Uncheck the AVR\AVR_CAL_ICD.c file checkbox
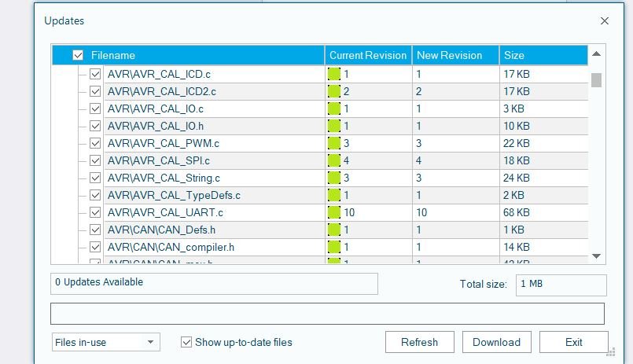The height and width of the screenshot is (364, 633). pos(95,74)
